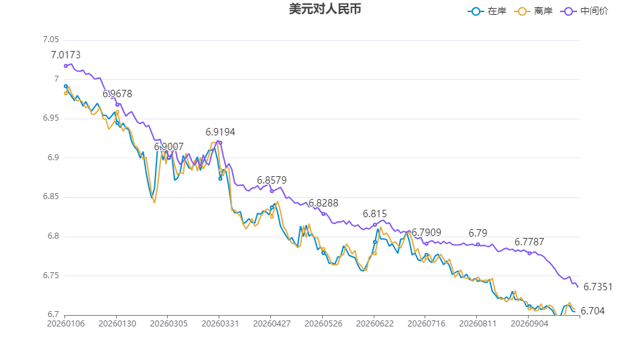
Task: Click the 20260716 x-axis date label
Action: click(x=427, y=323)
